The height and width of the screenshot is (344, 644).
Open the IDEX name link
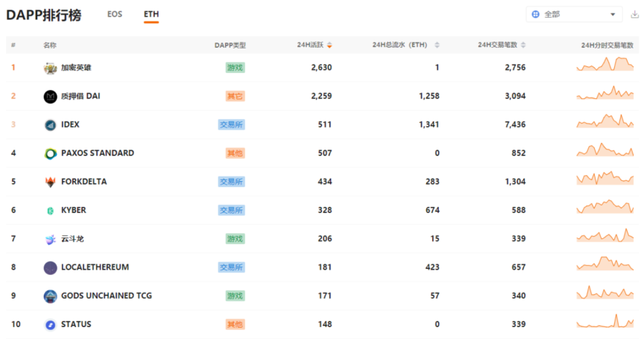point(70,125)
